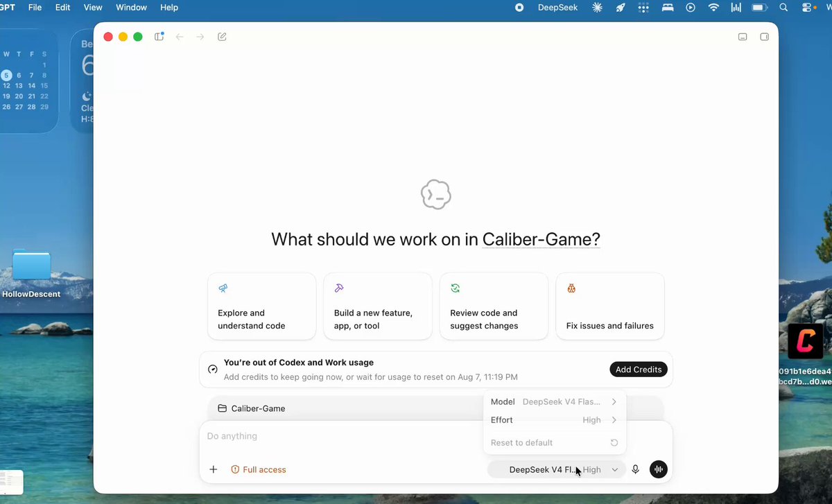Go forward with the right arrow
Screen dimensions: 832x504
click(x=200, y=37)
